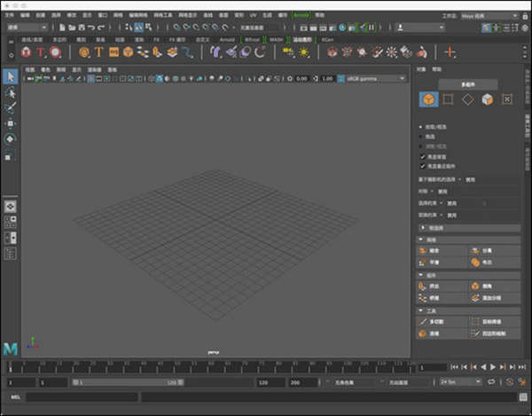Open the Arnold menu in menu bar

[x=301, y=15]
